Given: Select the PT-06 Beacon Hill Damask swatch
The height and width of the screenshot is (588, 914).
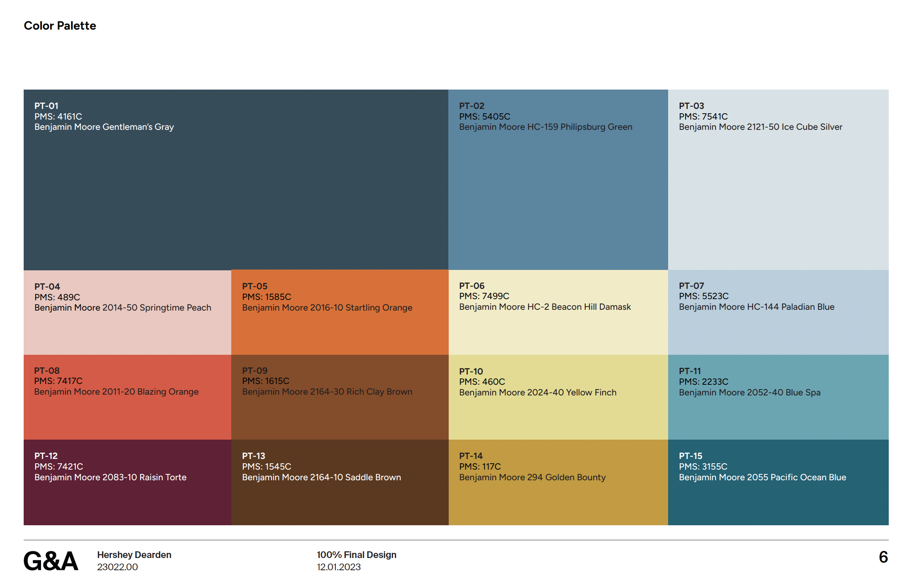Looking at the screenshot, I should pos(558,312).
